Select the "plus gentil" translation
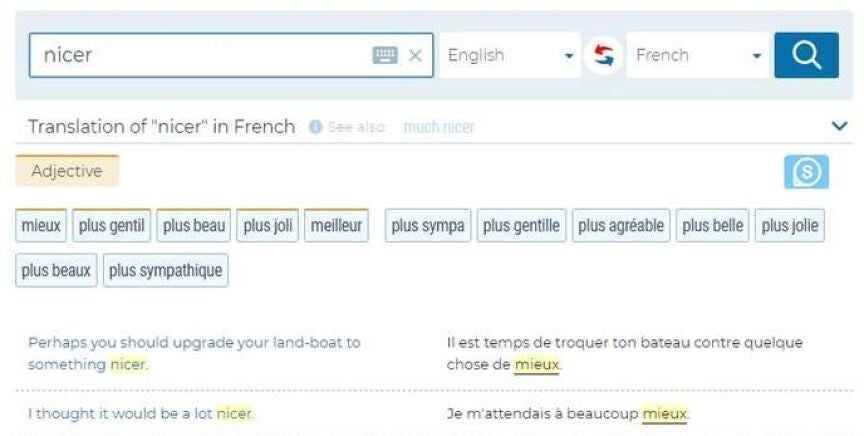This screenshot has height=436, width=864. coord(112,225)
